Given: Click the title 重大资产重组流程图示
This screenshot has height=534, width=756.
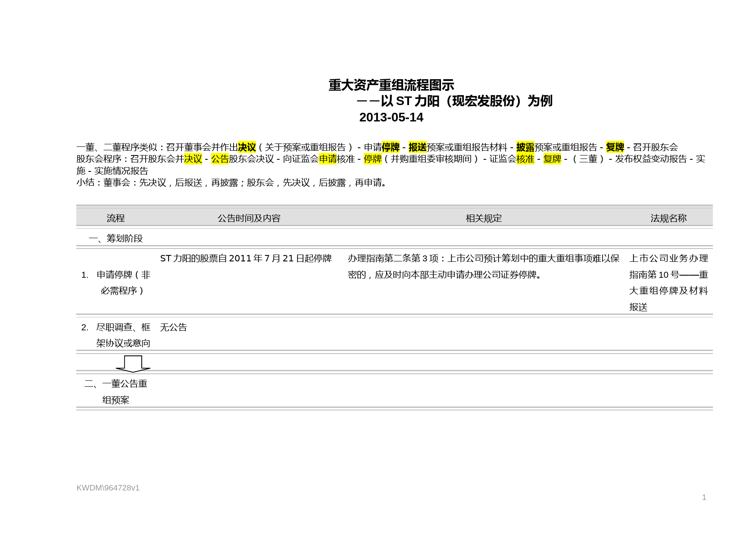Looking at the screenshot, I should 391,85.
